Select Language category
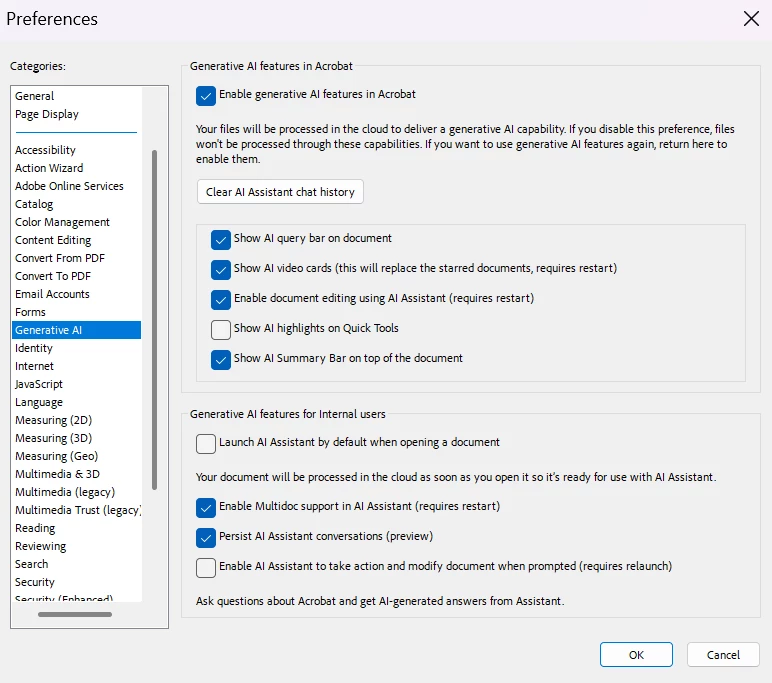This screenshot has width=772, height=683. pos(76,402)
